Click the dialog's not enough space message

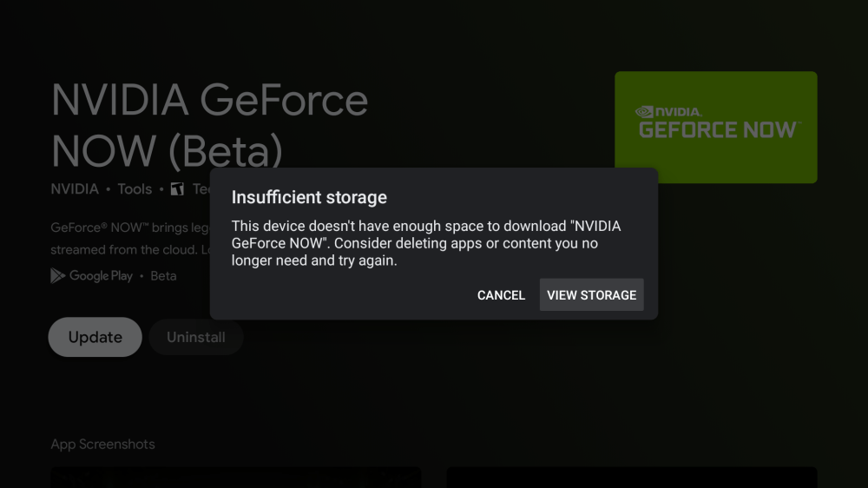(x=425, y=243)
